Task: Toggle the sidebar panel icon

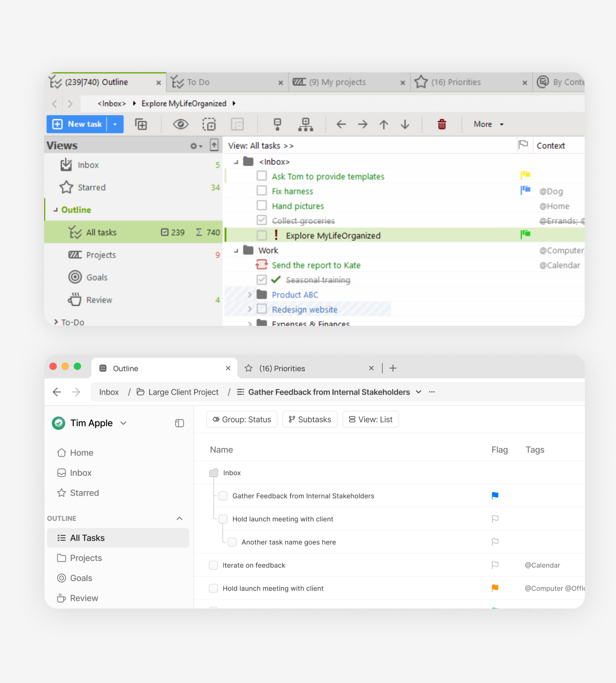Action: click(x=180, y=423)
